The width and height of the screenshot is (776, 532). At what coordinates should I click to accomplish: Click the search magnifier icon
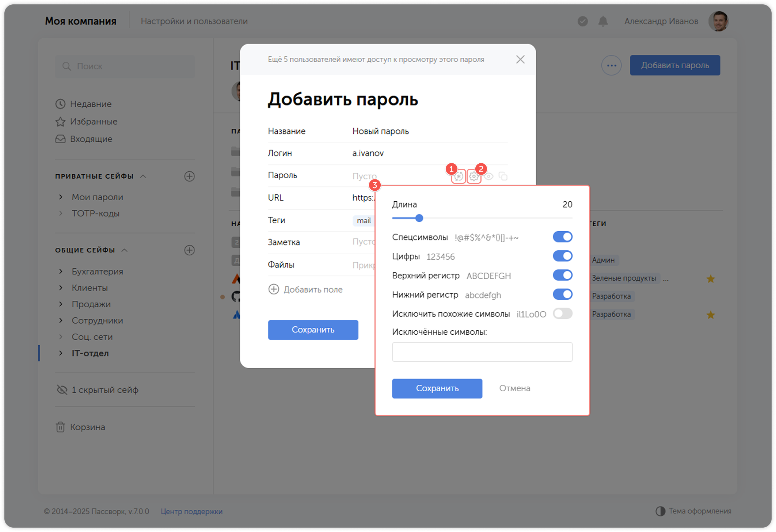click(66, 66)
